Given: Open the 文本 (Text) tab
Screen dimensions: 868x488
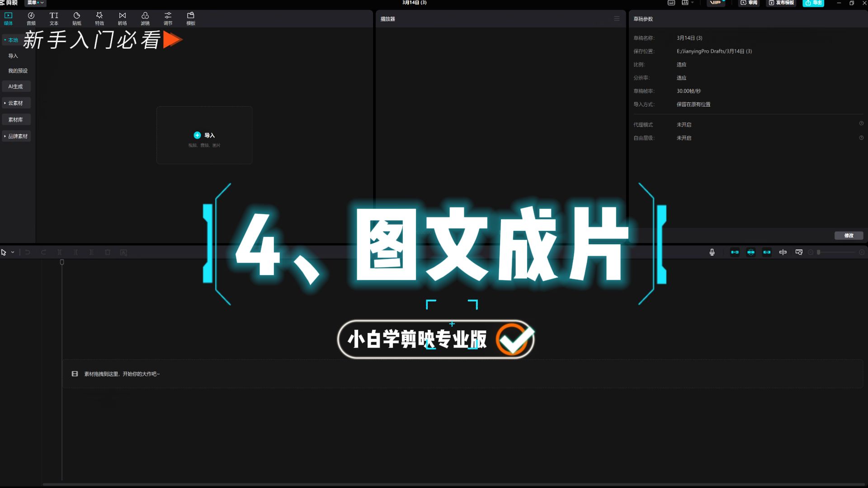Looking at the screenshot, I should point(54,19).
